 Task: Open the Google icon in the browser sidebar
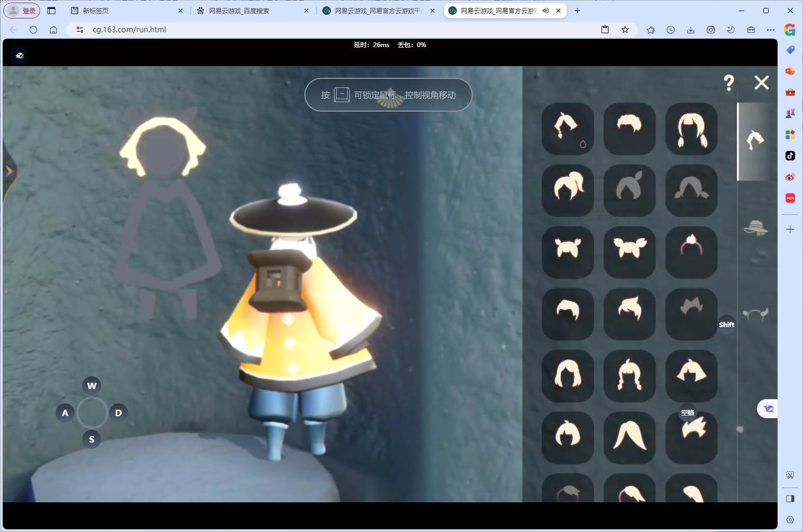pos(790,30)
